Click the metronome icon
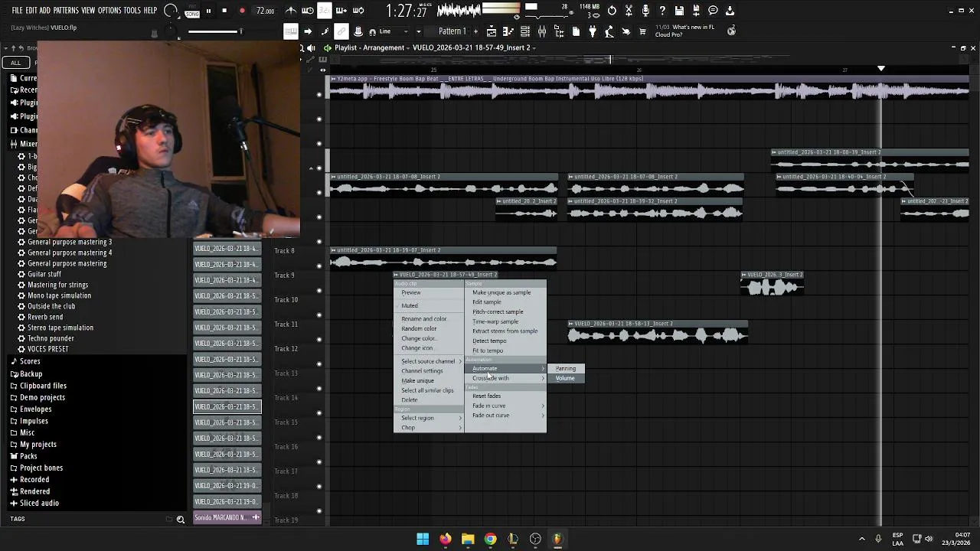 291,11
